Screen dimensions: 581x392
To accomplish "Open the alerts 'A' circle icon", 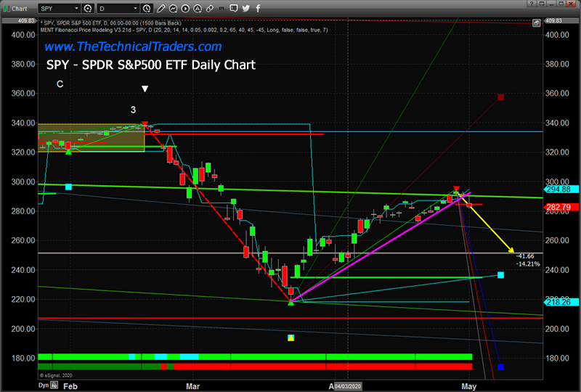I will tap(198, 8).
